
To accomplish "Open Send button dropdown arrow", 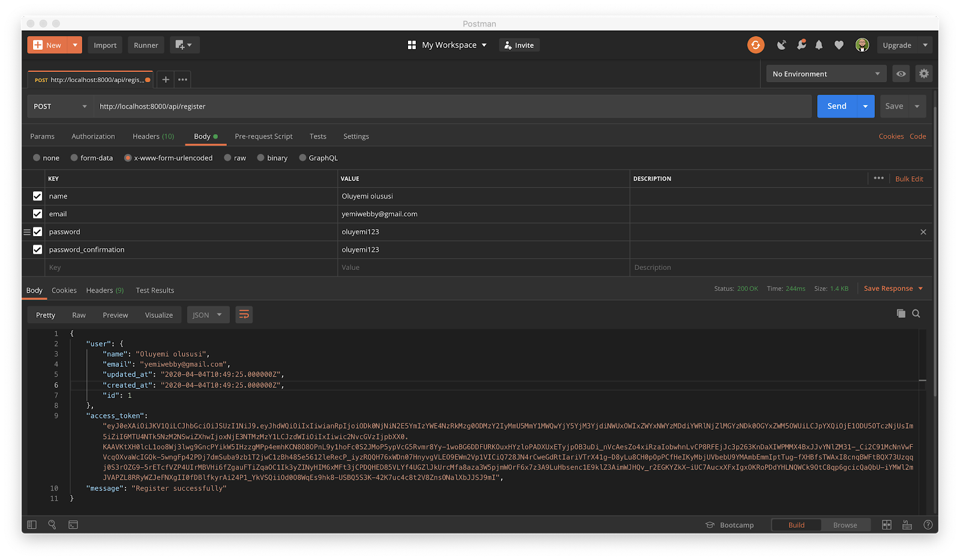I will coord(865,106).
